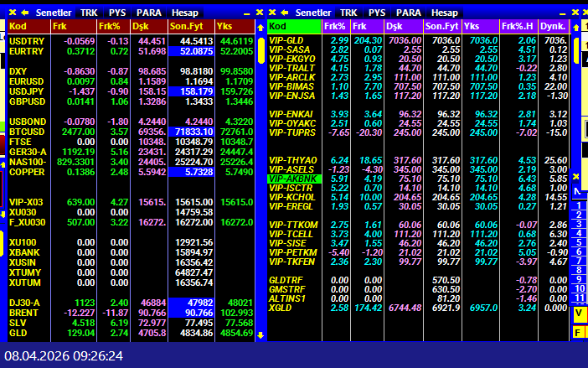This screenshot has width=588, height=368.
Task: Select the VIP-TUPRS row
Action: [419, 132]
